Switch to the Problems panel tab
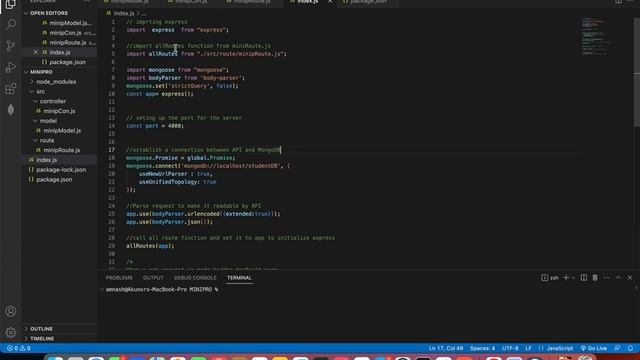This screenshot has height=360, width=640. click(x=119, y=278)
